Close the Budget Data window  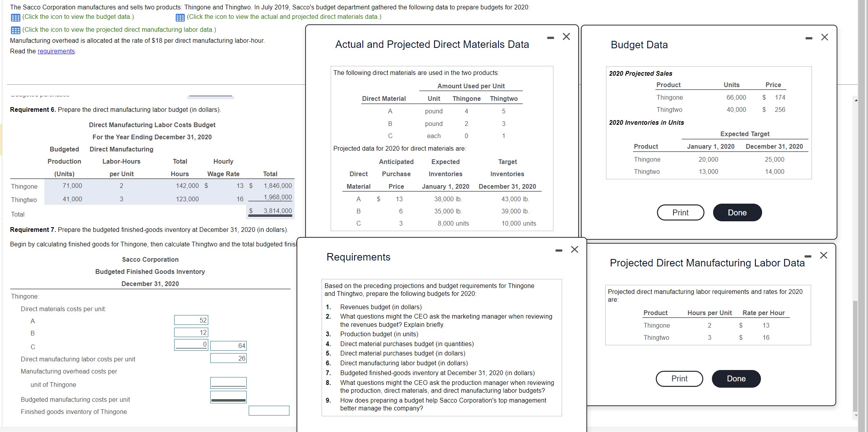pyautogui.click(x=824, y=37)
